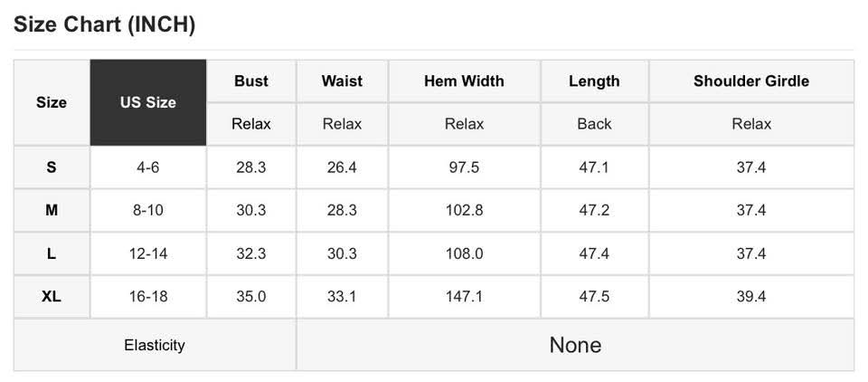This screenshot has width=868, height=382.
Task: Select the 35.0 bust value for XL
Action: click(x=251, y=296)
